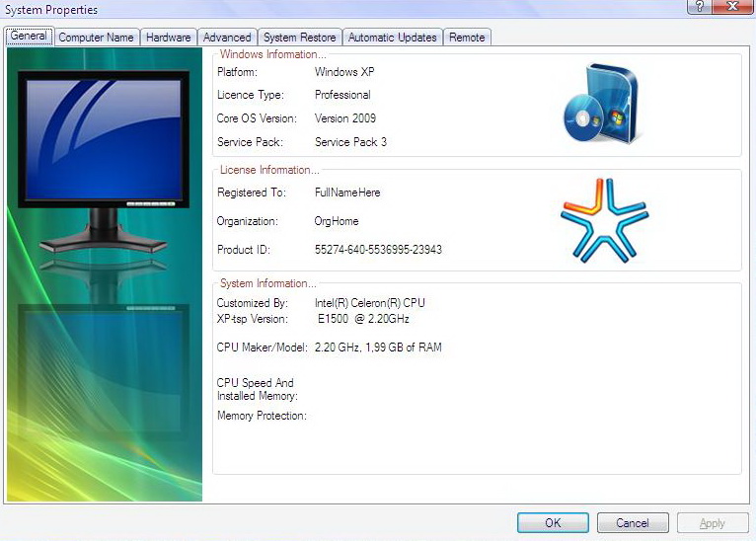Click the 'Service Pack:' label

coord(250,142)
